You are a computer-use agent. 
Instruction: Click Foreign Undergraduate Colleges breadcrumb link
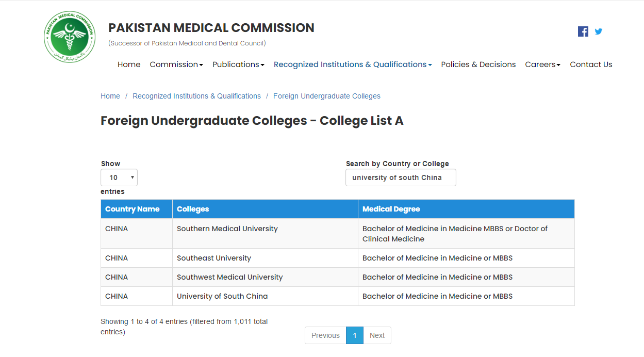[327, 96]
